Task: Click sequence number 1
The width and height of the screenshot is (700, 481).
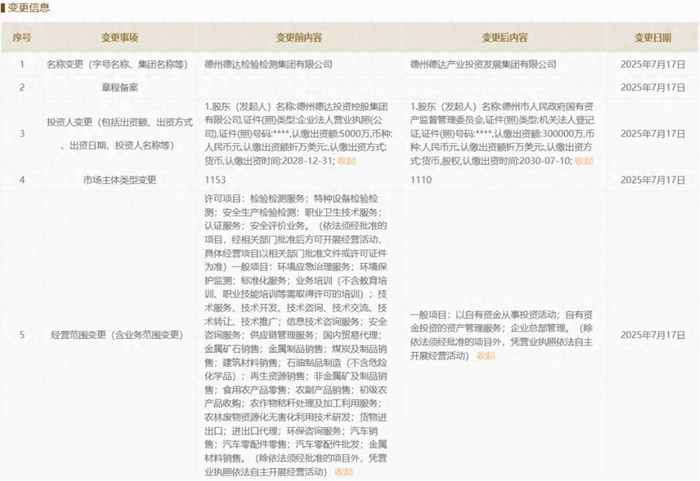Action: pos(22,64)
